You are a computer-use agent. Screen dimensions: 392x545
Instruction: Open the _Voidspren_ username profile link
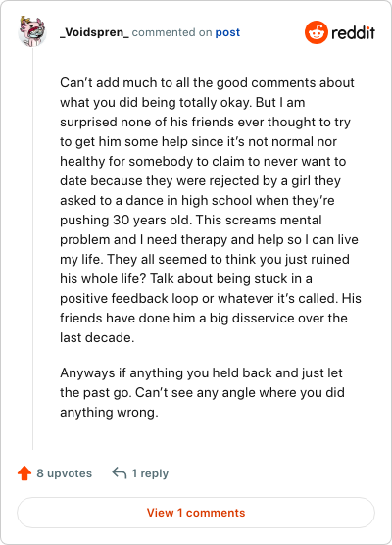pos(94,32)
